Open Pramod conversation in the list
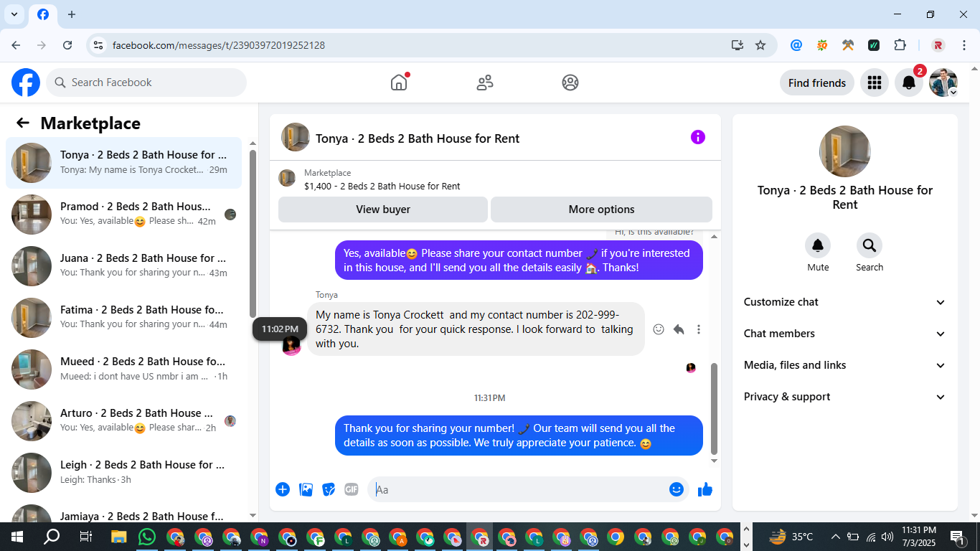The width and height of the screenshot is (980, 551). [123, 215]
